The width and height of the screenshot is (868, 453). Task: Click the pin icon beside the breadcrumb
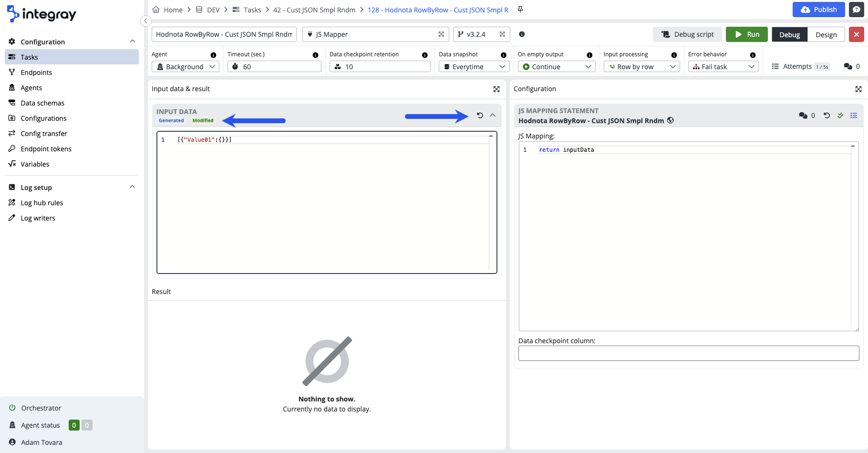(x=520, y=10)
